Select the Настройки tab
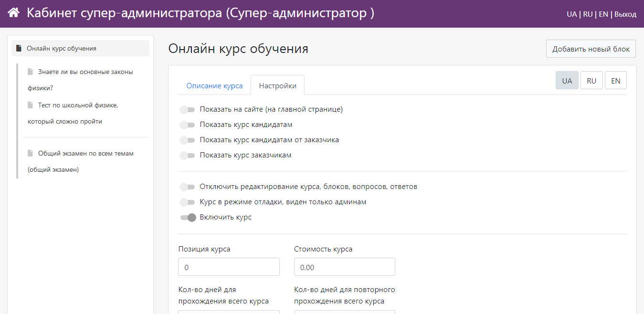This screenshot has width=644, height=314. 277,86
